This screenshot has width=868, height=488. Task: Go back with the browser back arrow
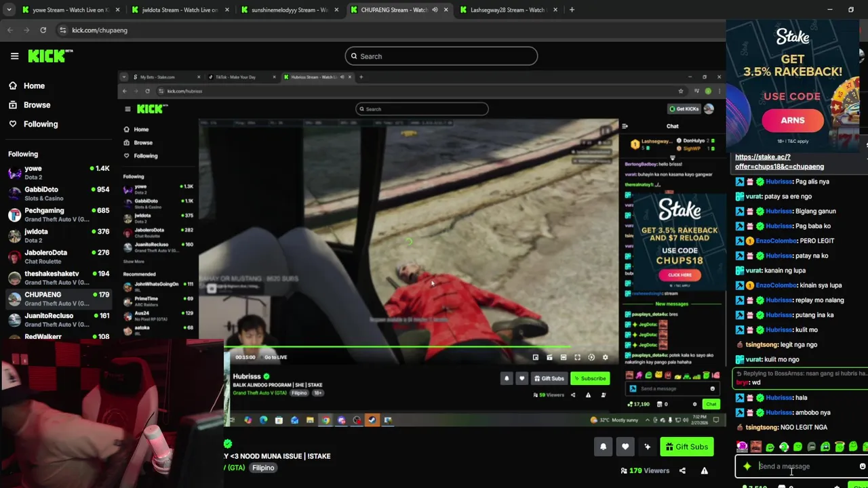[x=10, y=30]
